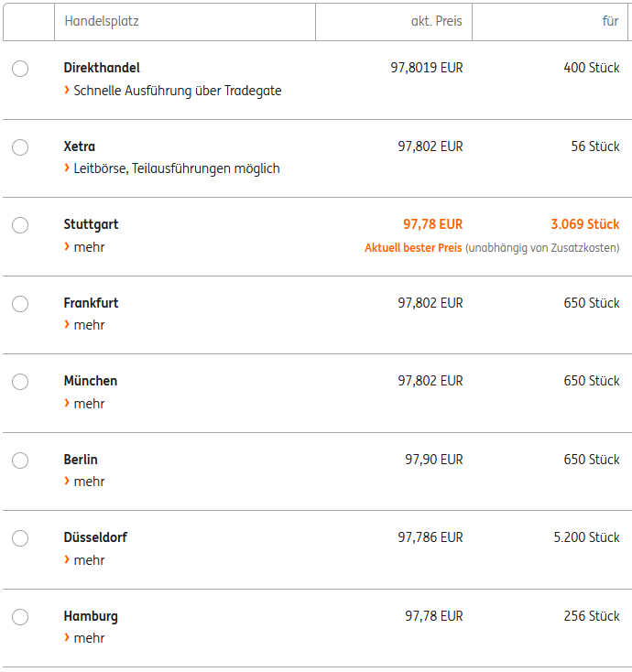Click 'Leitbörse, Teilausführungen möglich' link
Image resolution: width=632 pixels, height=672 pixels.
176,168
